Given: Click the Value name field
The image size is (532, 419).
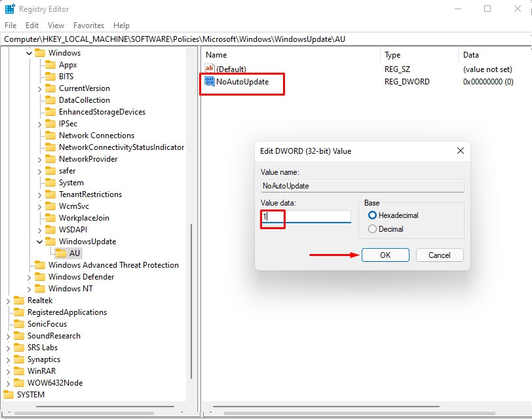Looking at the screenshot, I should (x=362, y=186).
